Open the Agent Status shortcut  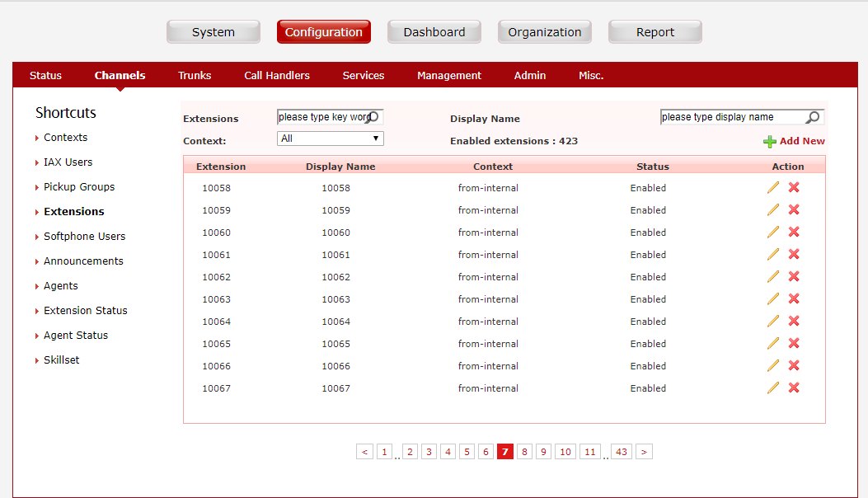[76, 335]
